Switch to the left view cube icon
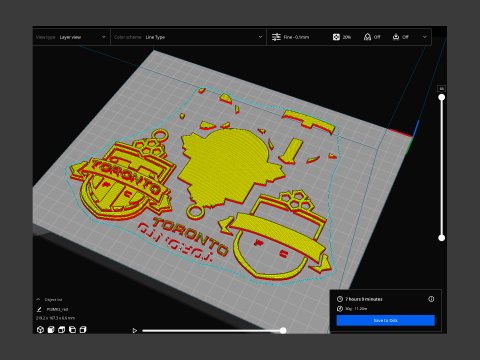This screenshot has width=480, height=360. [x=72, y=330]
